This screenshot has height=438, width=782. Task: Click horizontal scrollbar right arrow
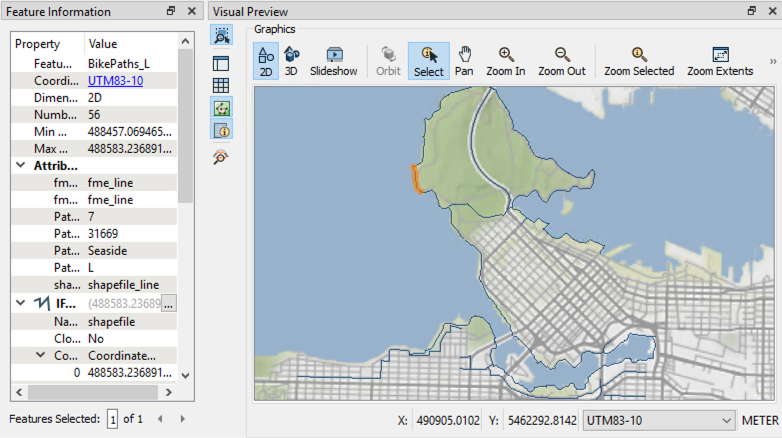click(x=169, y=393)
